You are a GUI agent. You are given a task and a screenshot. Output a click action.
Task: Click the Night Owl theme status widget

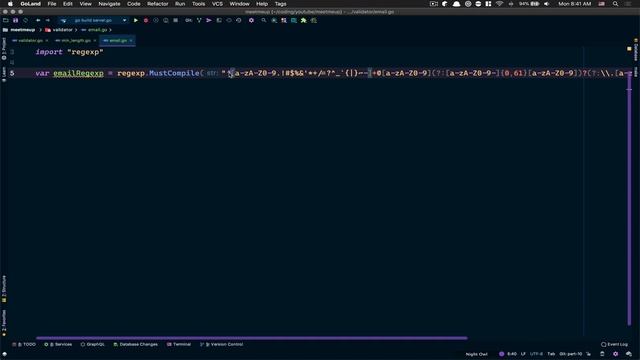coord(476,354)
